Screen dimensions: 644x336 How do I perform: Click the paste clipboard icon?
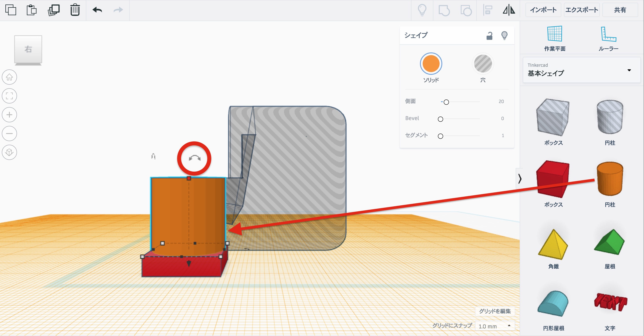tap(32, 10)
